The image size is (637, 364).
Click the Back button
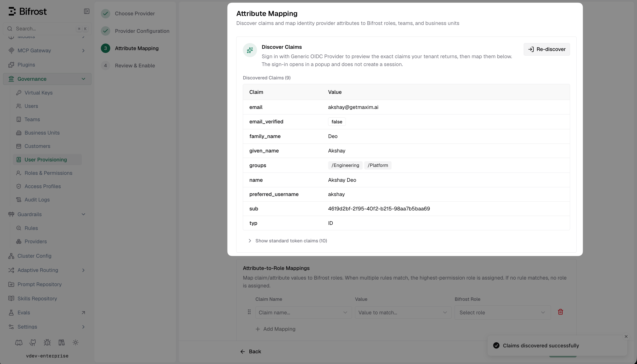pyautogui.click(x=250, y=352)
